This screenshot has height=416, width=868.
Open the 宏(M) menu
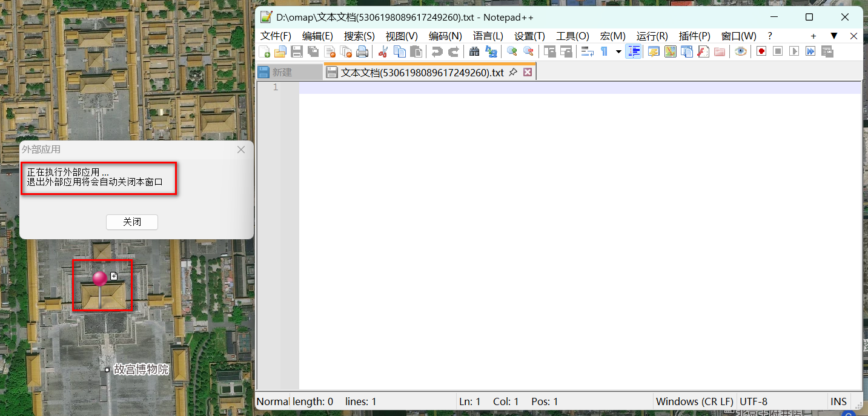coord(612,36)
